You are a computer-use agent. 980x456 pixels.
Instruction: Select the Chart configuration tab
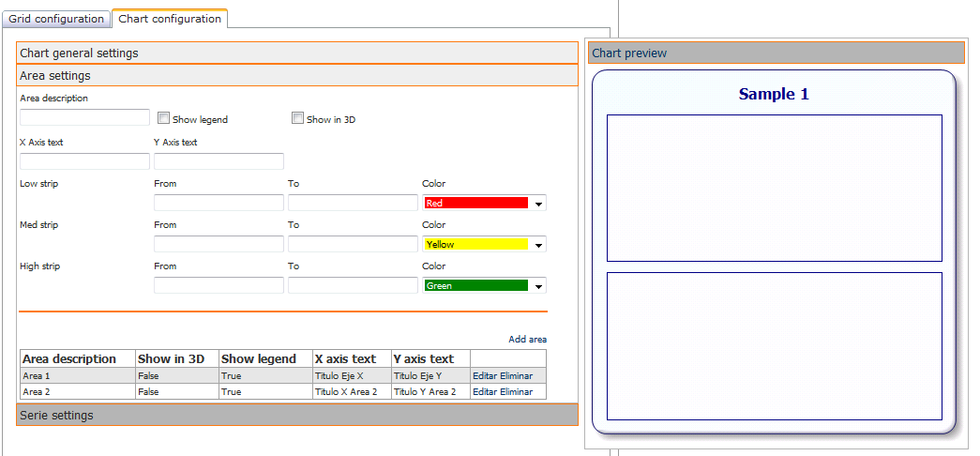[x=170, y=19]
